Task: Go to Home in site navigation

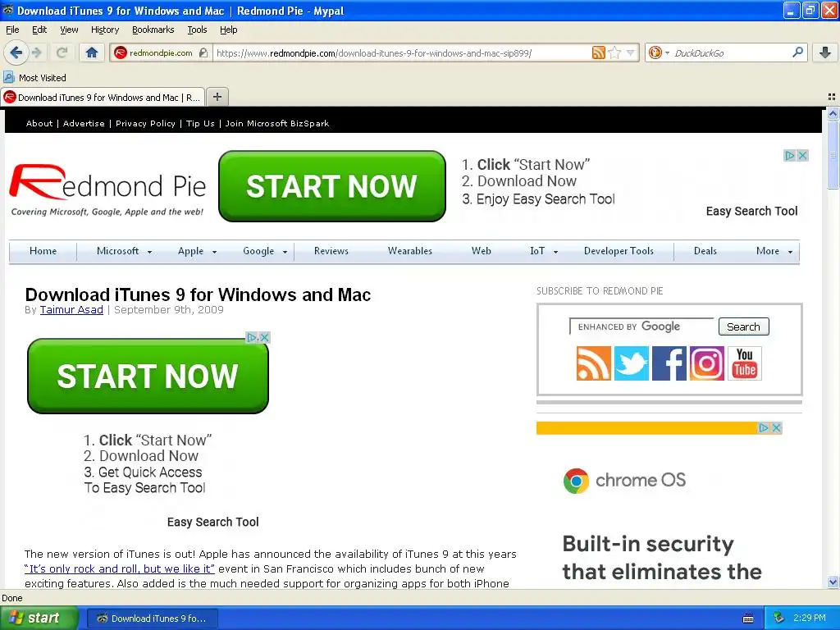Action: point(43,251)
